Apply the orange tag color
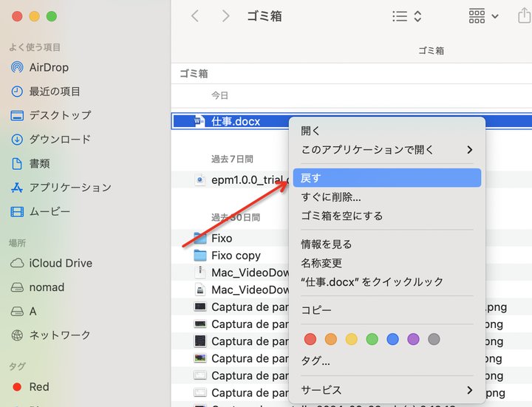 click(x=331, y=339)
